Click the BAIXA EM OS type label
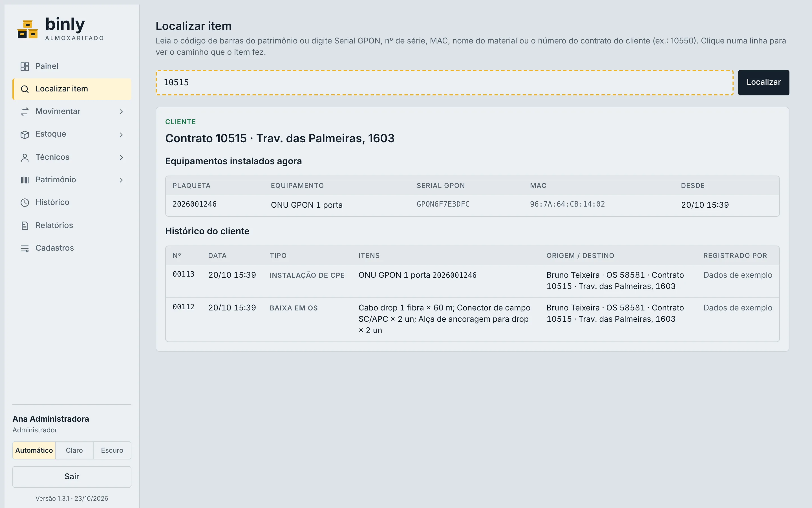 tap(294, 308)
